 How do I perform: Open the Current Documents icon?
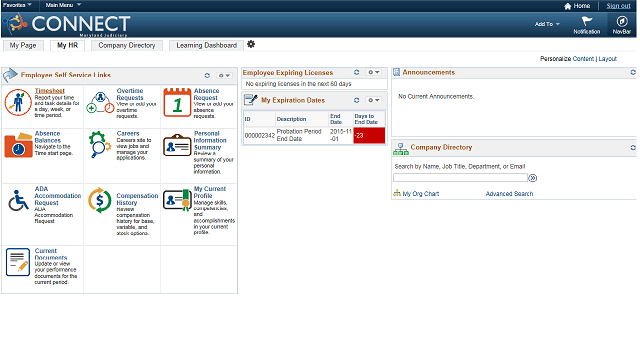click(x=18, y=262)
